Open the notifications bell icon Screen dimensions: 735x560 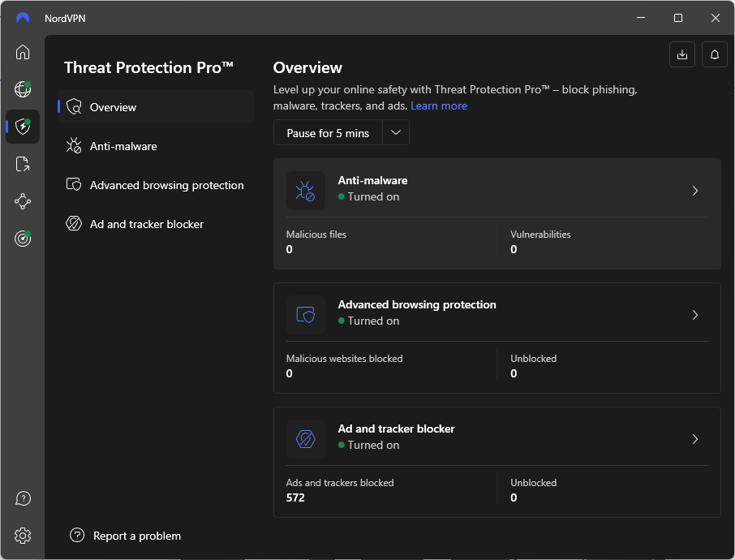(x=715, y=54)
